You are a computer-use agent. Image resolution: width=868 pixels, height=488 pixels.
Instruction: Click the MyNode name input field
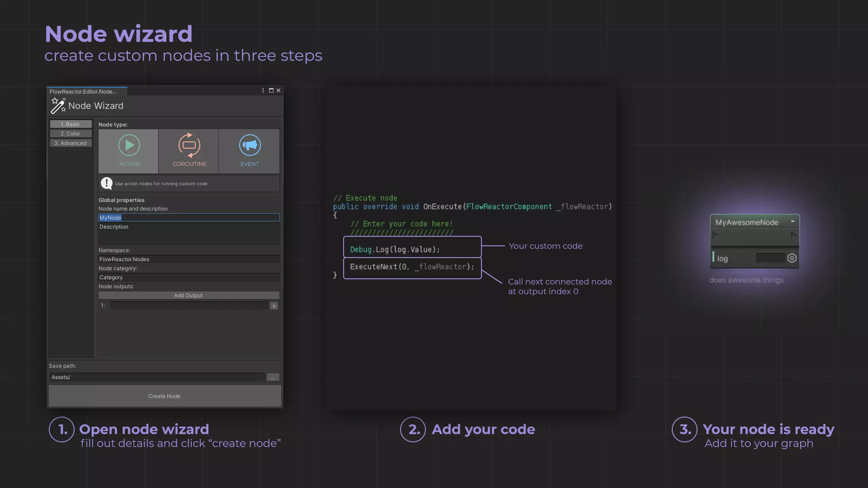pos(189,217)
